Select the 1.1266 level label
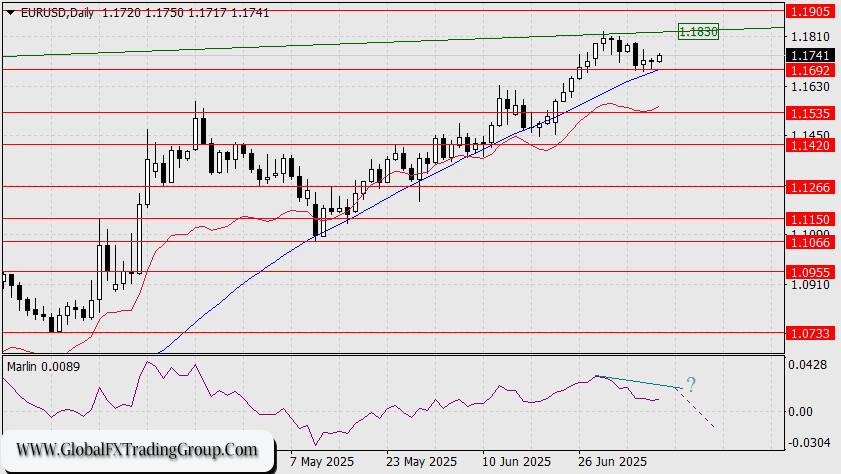This screenshot has width=841, height=474. [809, 187]
